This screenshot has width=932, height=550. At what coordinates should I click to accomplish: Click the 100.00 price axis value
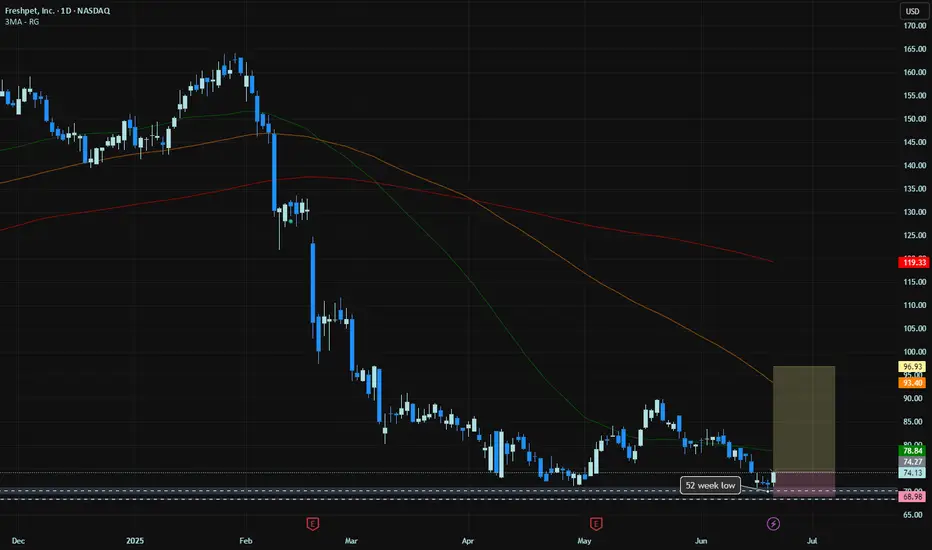pyautogui.click(x=914, y=352)
